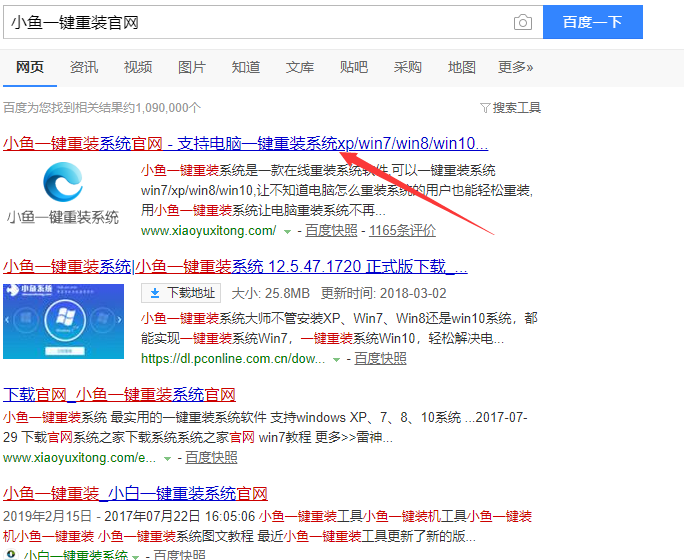This screenshot has width=684, height=560.
Task: Click the result count text 1,090,000个
Action: (168, 108)
